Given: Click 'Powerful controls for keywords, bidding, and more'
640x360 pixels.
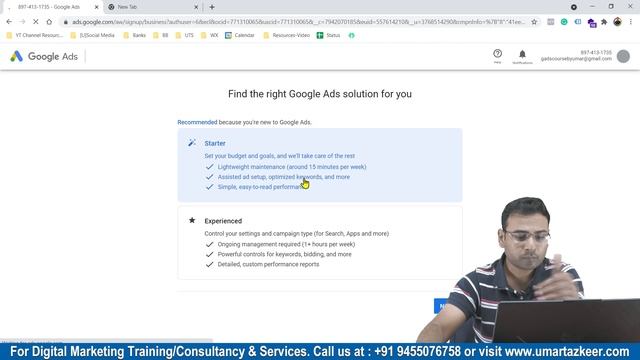Looking at the screenshot, I should pos(284,254).
